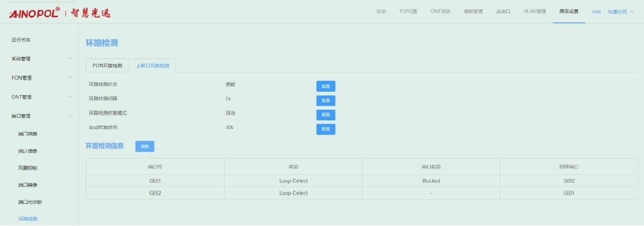Open 端口镜像 in the sidebar
Screen dimensions: 644x226
tap(28, 185)
